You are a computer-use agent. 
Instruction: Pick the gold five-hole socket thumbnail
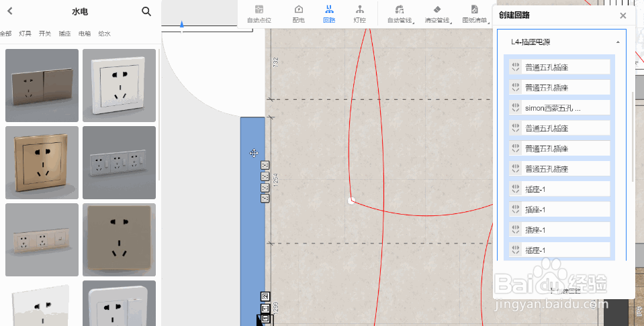coord(42,162)
